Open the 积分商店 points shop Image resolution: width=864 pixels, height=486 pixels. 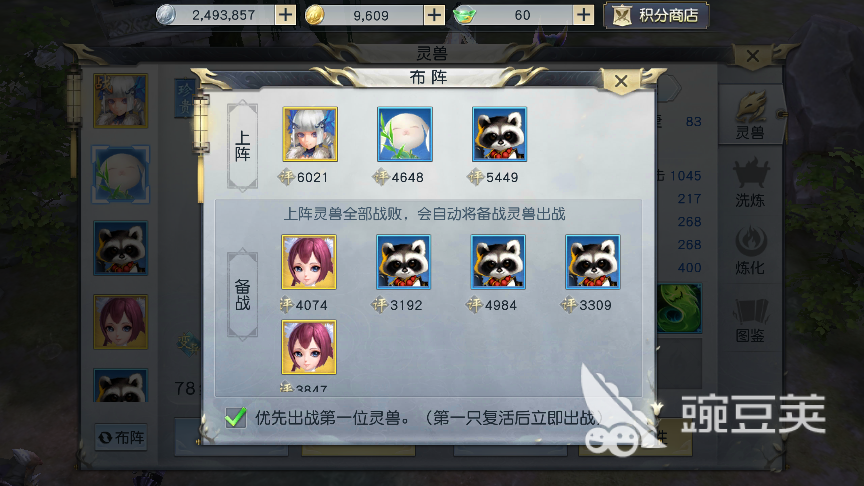point(656,15)
